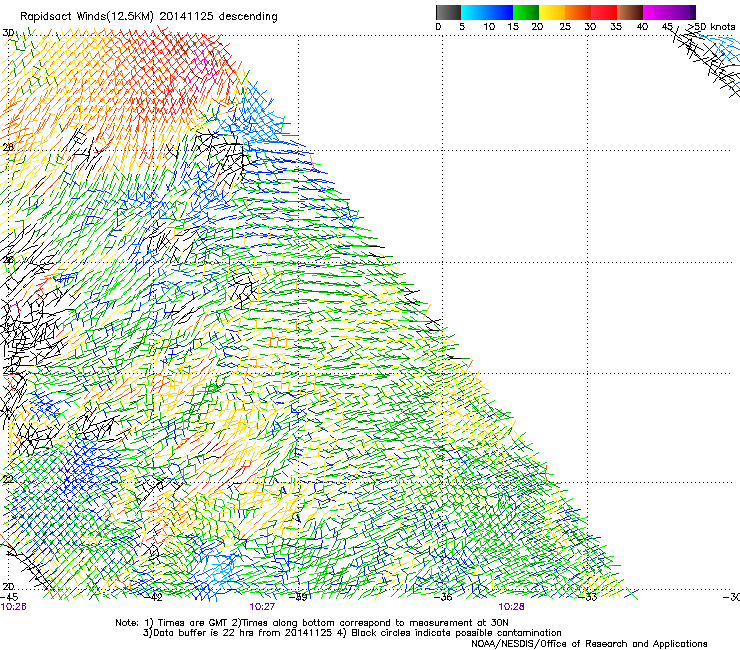Image resolution: width=740 pixels, height=650 pixels.
Task: Click the latitude axis label '28'
Action: pyautogui.click(x=8, y=147)
